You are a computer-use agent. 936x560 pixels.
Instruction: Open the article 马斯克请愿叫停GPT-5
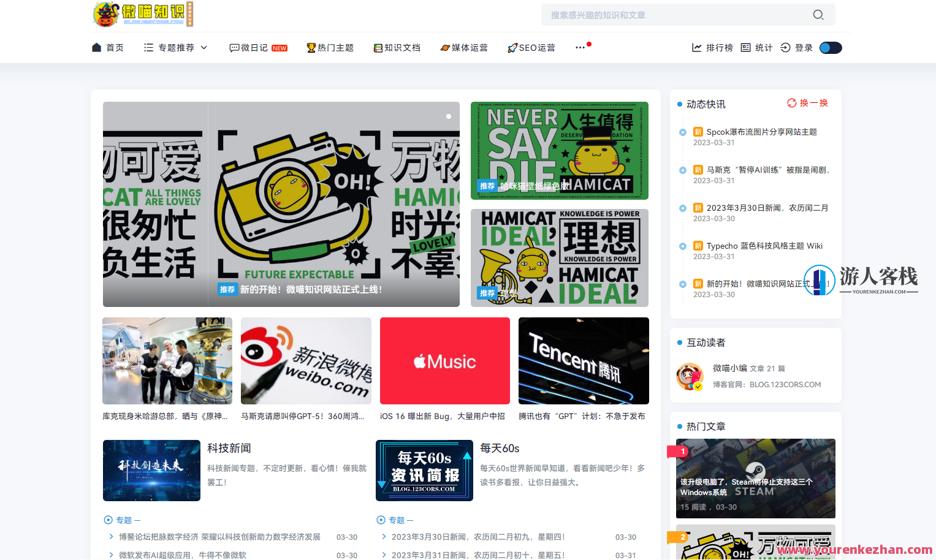pos(305,361)
